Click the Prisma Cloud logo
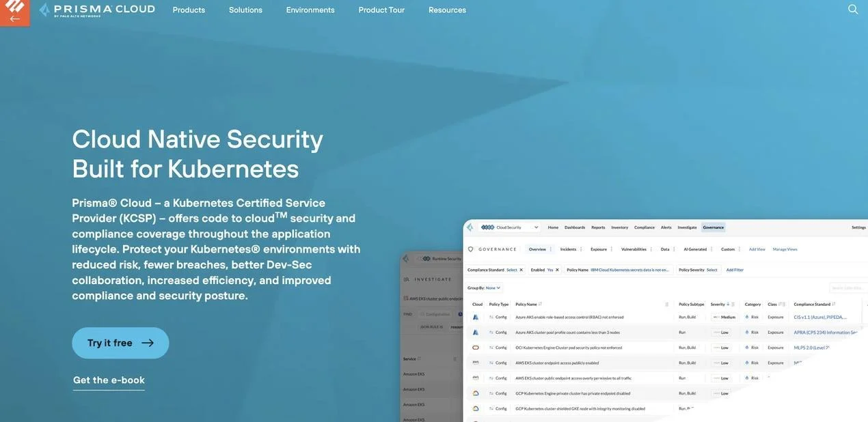Screen dimensions: 868x422 point(97,10)
